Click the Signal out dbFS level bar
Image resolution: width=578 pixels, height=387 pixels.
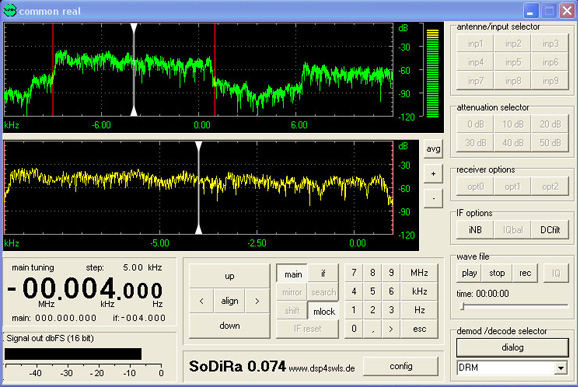tap(73, 354)
